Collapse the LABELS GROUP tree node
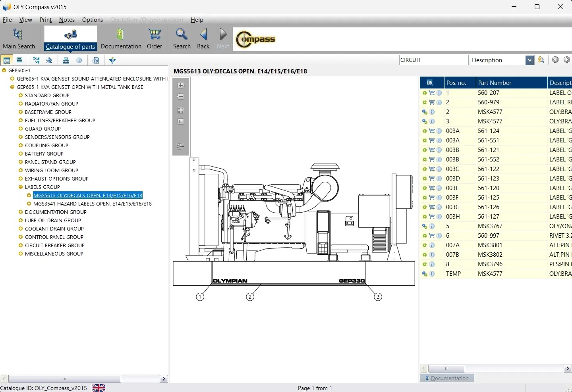Screen dimensions: 572x392 pyautogui.click(x=21, y=187)
